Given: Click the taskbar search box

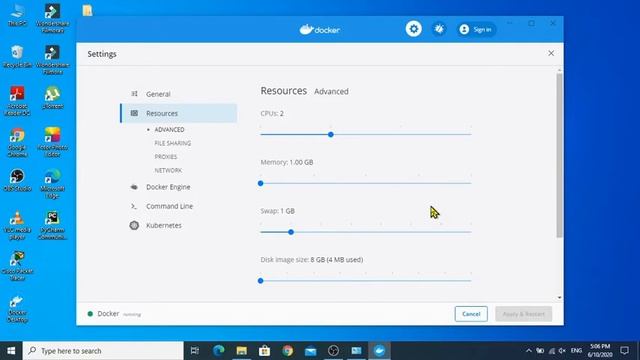Looking at the screenshot, I should [x=103, y=351].
